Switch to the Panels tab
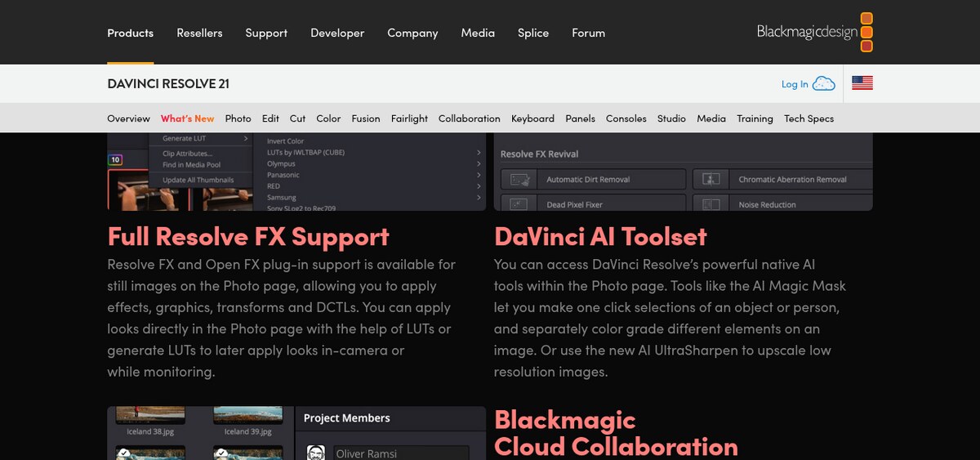The image size is (980, 460). pyautogui.click(x=580, y=118)
